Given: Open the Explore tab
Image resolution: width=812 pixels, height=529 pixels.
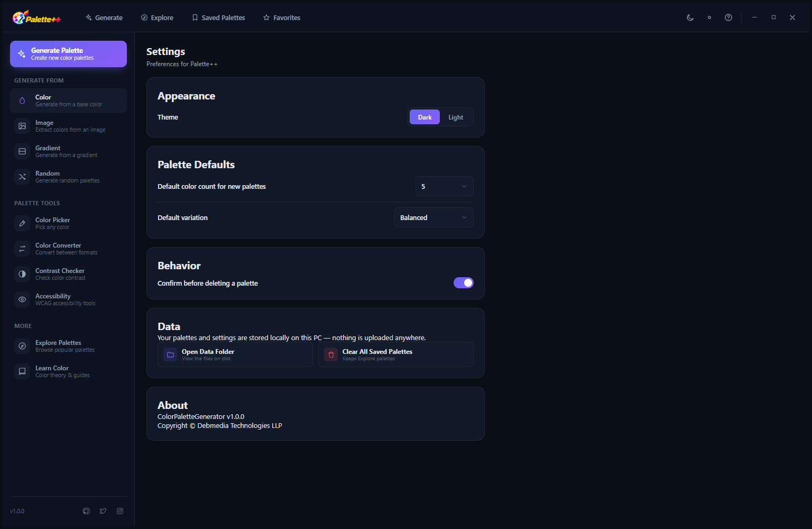Looking at the screenshot, I should tap(157, 17).
